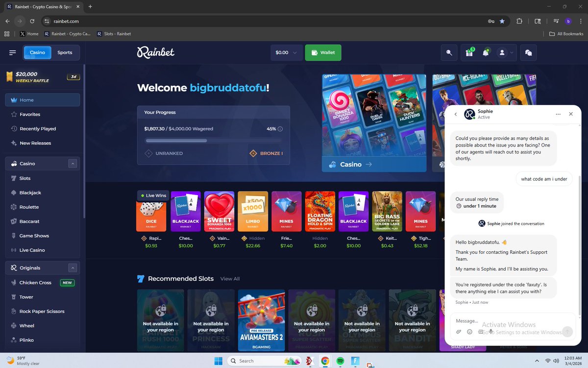Attach a file in chat
This screenshot has height=368, width=588.
pos(459,332)
